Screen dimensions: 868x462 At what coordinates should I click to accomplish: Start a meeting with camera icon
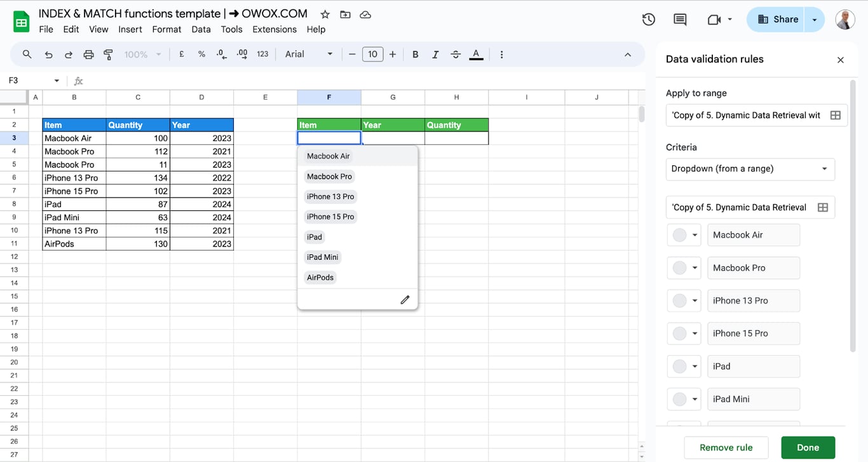[x=714, y=20]
